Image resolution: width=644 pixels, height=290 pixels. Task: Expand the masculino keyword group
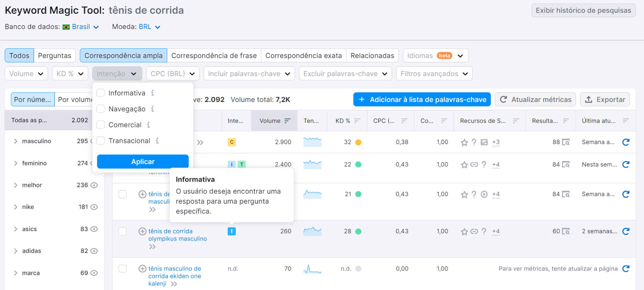click(x=15, y=141)
